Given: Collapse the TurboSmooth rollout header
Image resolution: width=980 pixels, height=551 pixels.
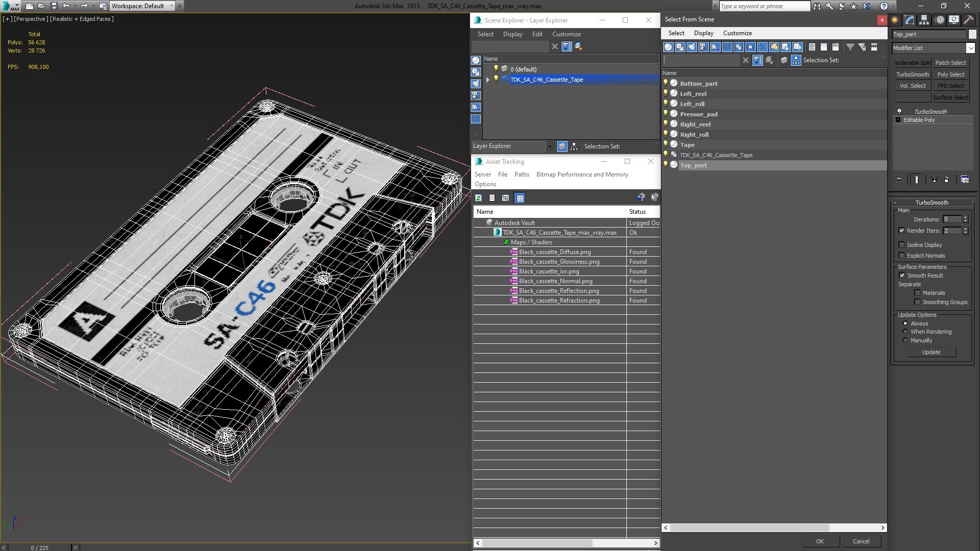Looking at the screenshot, I should tap(932, 203).
